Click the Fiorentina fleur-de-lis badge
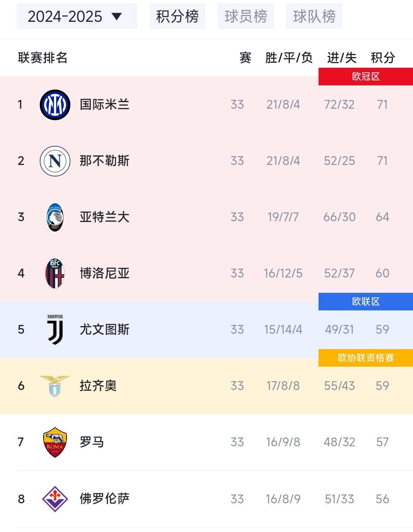 pos(55,498)
